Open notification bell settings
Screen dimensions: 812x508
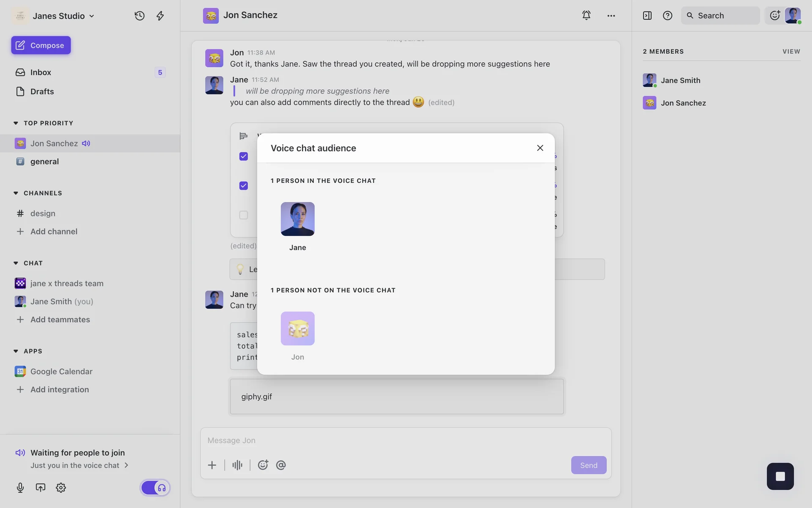pos(586,15)
